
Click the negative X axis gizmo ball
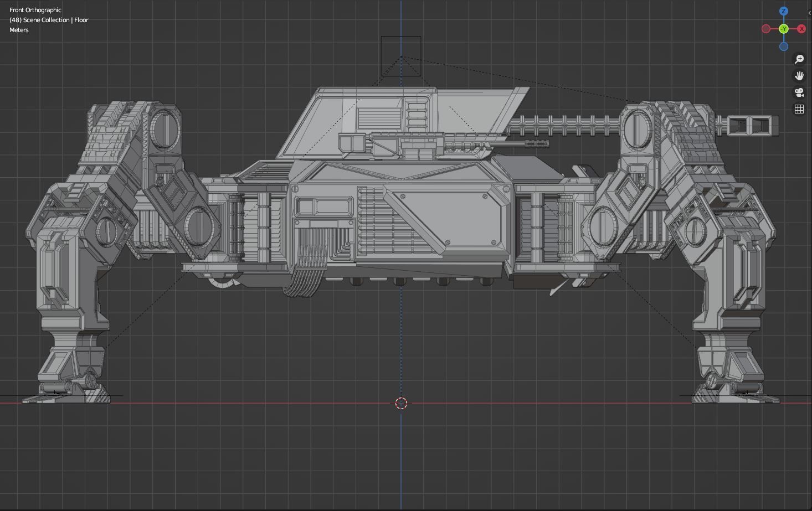pos(766,29)
